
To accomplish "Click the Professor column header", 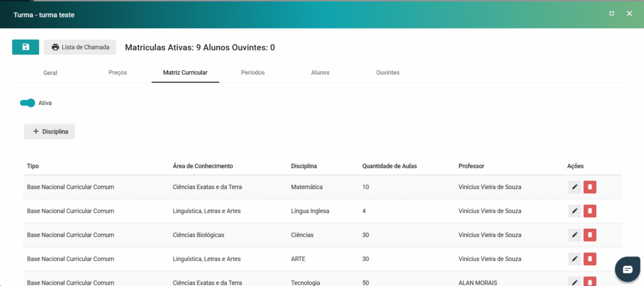I will pos(472,166).
